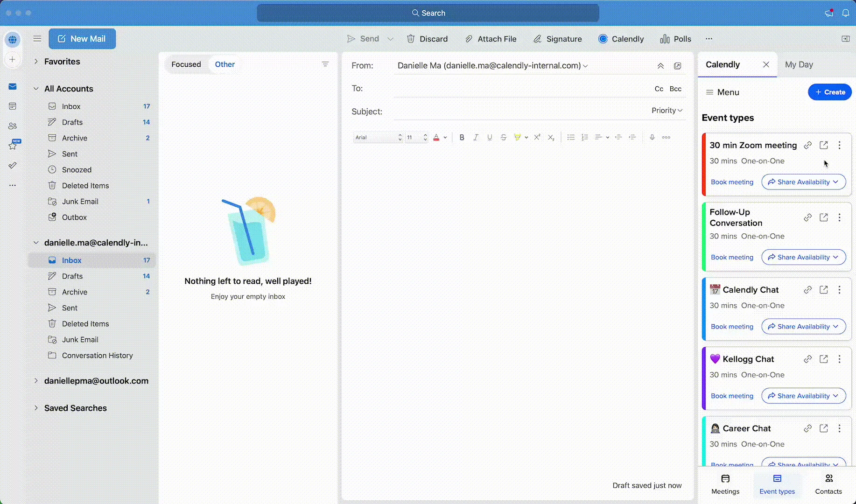Screen dimensions: 856x504
Task: Apply subscript formatting
Action: tap(551, 137)
